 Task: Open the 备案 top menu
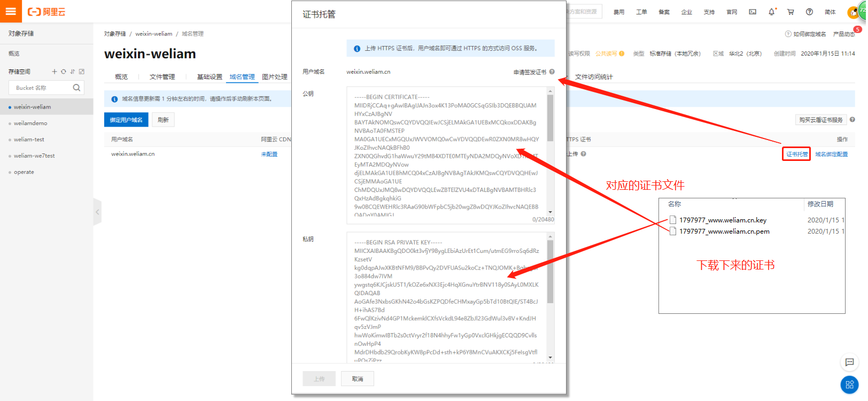(x=664, y=12)
